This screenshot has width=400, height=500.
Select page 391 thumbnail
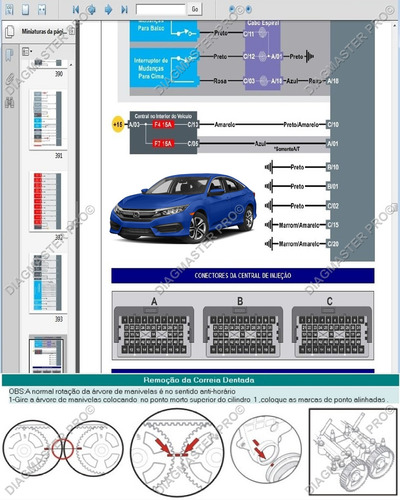[48, 119]
